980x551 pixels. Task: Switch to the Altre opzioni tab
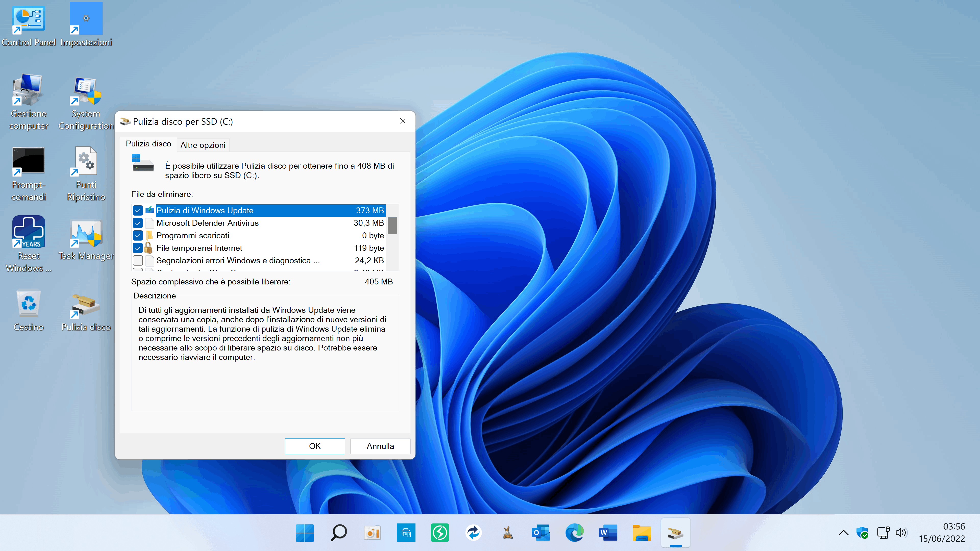pos(203,145)
